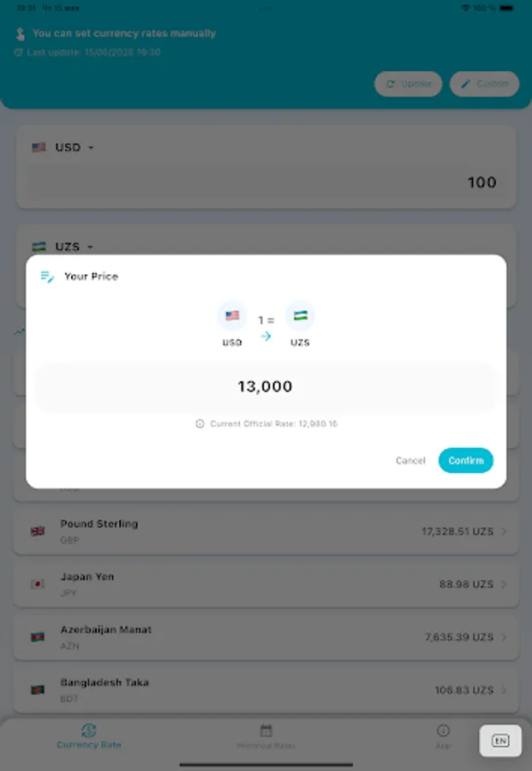Confirm the custom exchange rate
532x771 pixels.
[x=466, y=460]
